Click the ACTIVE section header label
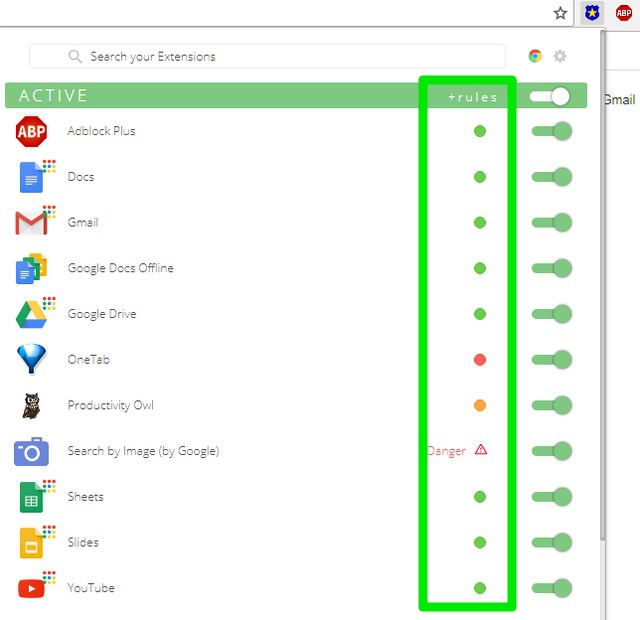This screenshot has width=640, height=620. tap(53, 96)
